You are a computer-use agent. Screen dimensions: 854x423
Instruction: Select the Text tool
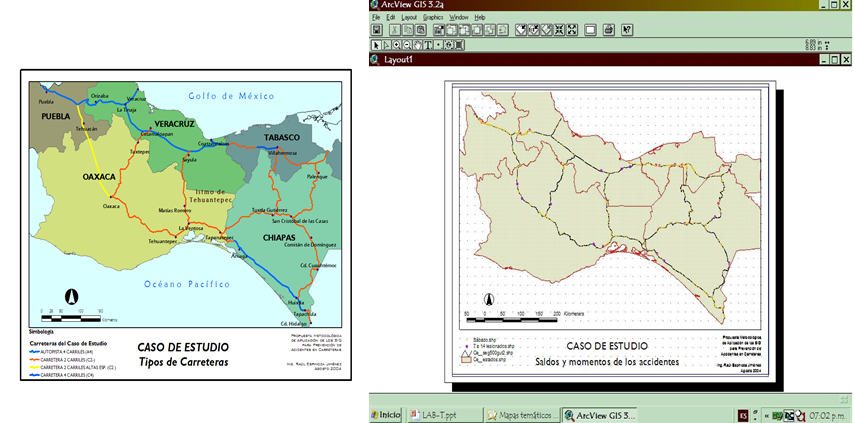[428, 45]
